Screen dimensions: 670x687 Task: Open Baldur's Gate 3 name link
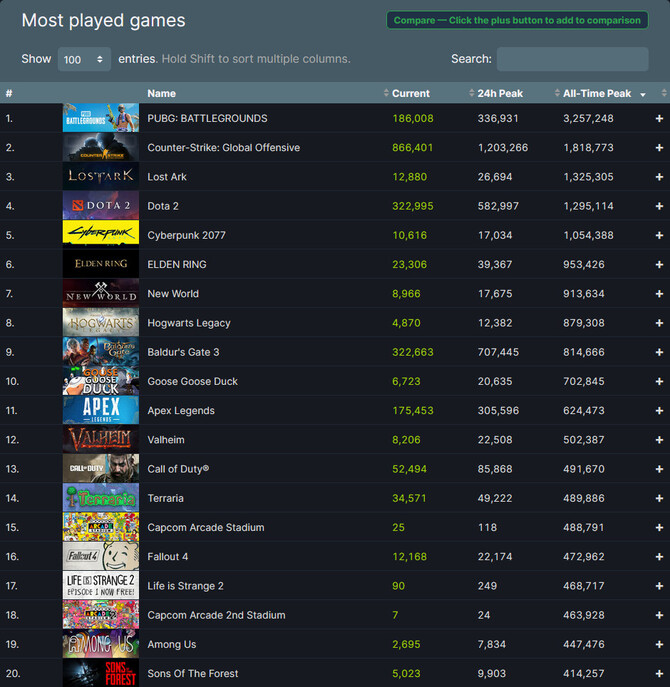[183, 352]
